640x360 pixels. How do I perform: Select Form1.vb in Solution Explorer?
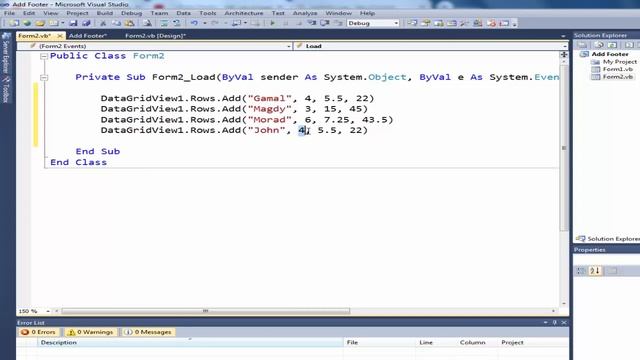(x=617, y=69)
